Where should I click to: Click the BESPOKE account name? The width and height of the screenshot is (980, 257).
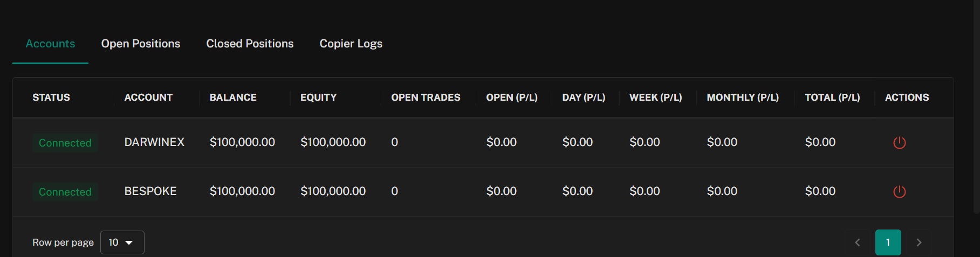click(150, 191)
